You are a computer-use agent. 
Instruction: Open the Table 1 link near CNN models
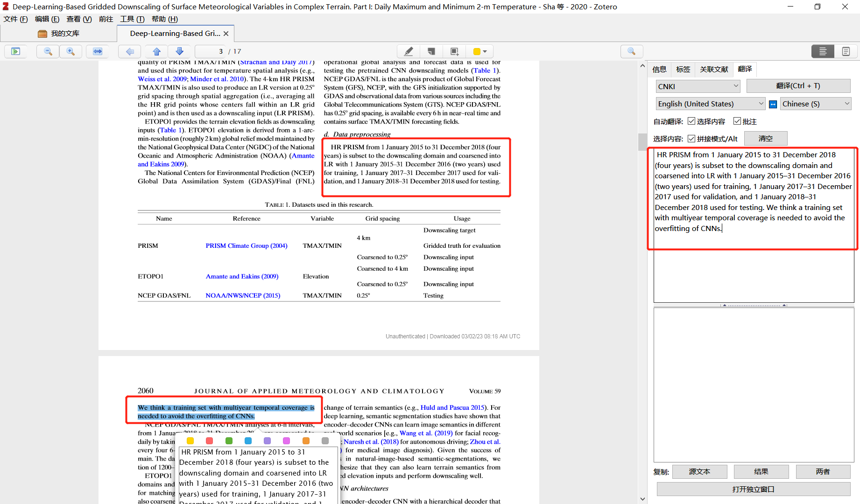[485, 70]
